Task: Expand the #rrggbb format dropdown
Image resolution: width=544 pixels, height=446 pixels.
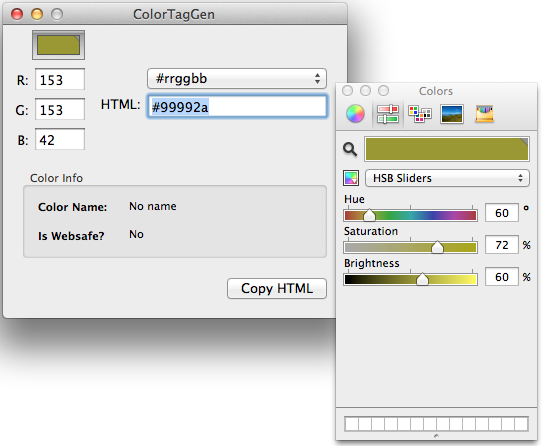Action: coord(237,79)
